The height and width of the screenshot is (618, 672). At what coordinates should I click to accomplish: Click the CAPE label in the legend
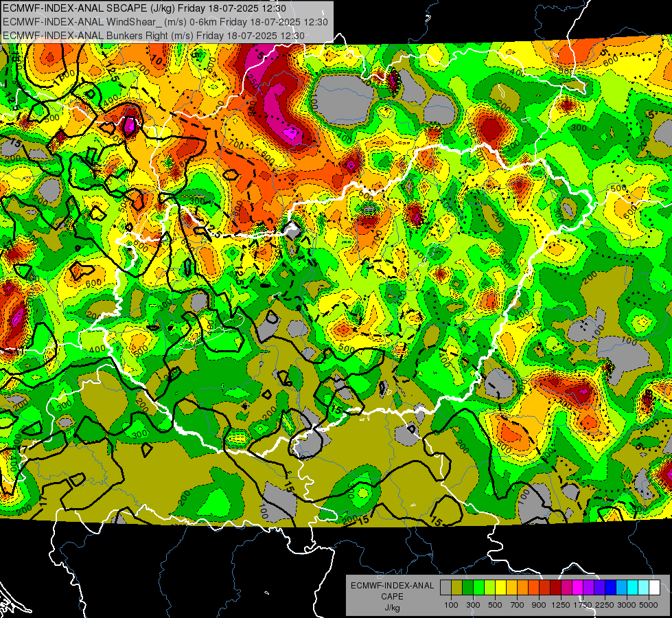[x=392, y=597]
